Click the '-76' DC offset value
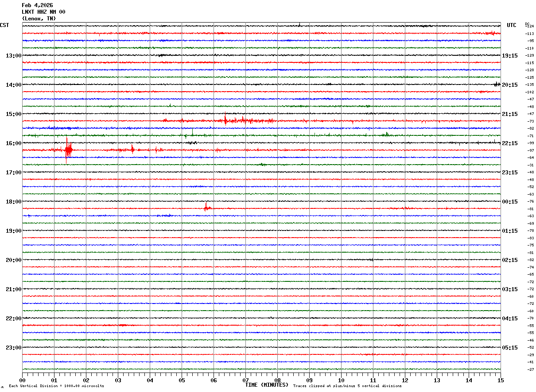The width and height of the screenshot is (536, 392). [x=530, y=201]
